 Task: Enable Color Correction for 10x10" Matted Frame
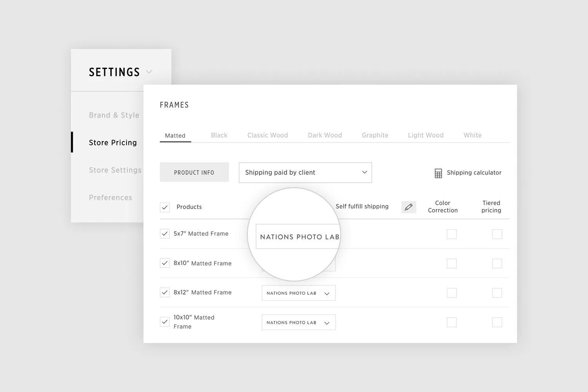tap(452, 322)
